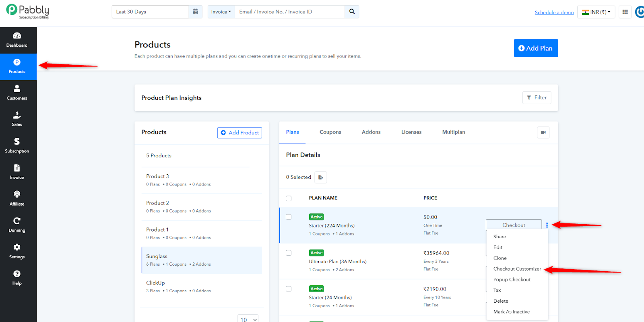Click the Add Product button
Viewport: 644px width, 322px height.
[239, 133]
